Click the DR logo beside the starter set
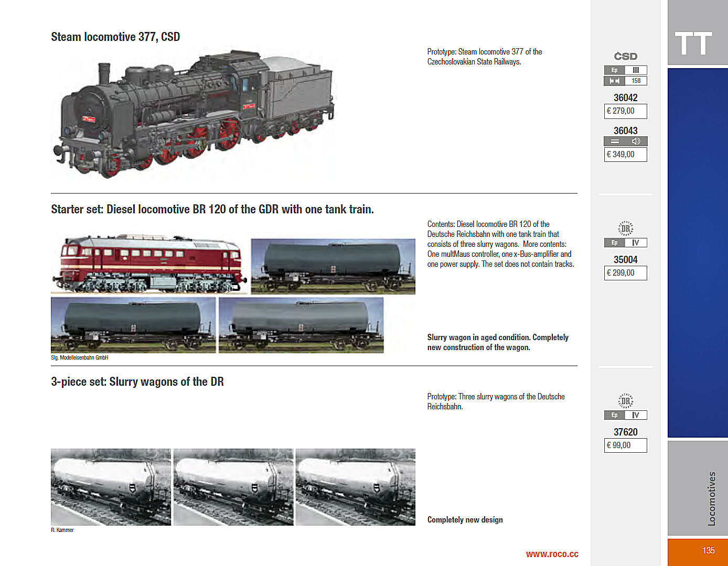728x566 pixels. pos(625,228)
